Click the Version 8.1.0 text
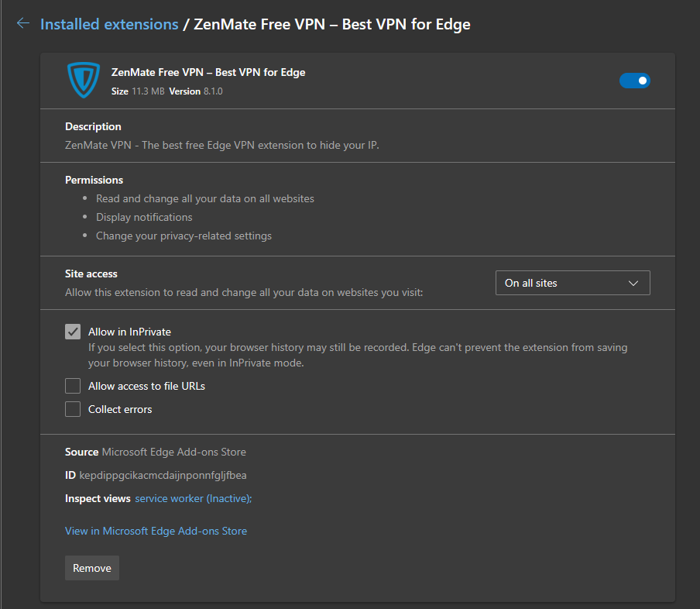700x609 pixels. (196, 91)
